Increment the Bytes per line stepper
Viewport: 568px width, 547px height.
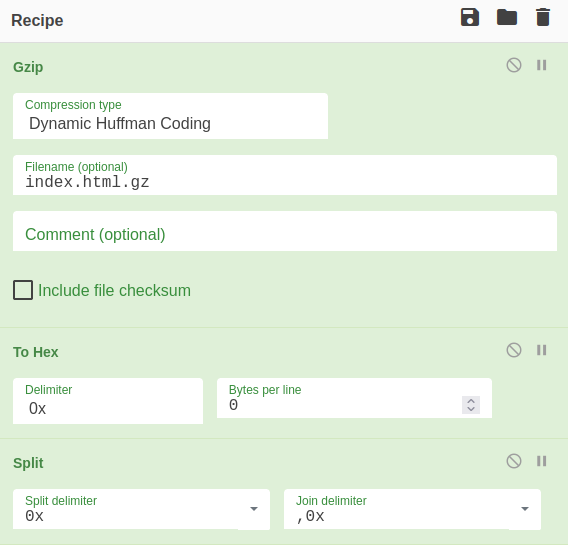pos(471,401)
